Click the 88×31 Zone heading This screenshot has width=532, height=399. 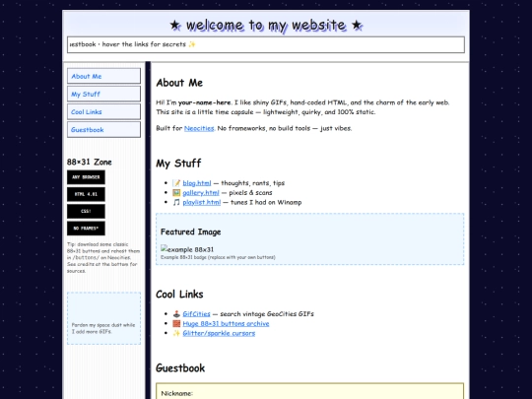tap(90, 163)
